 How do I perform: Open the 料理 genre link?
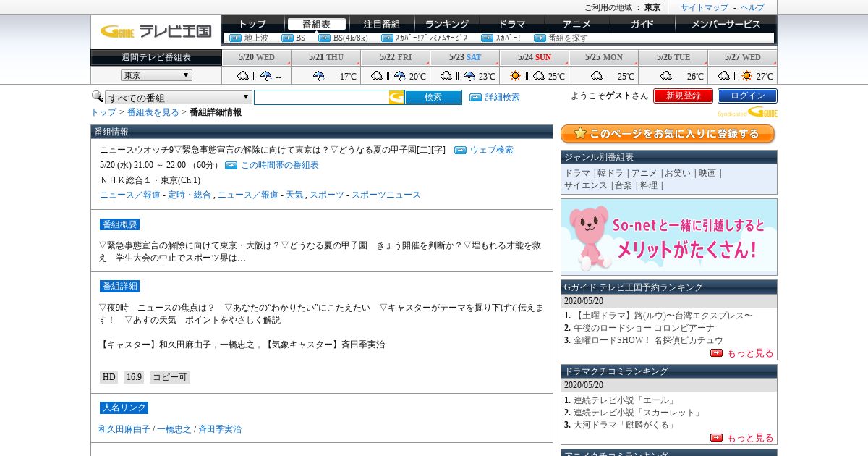tap(649, 185)
